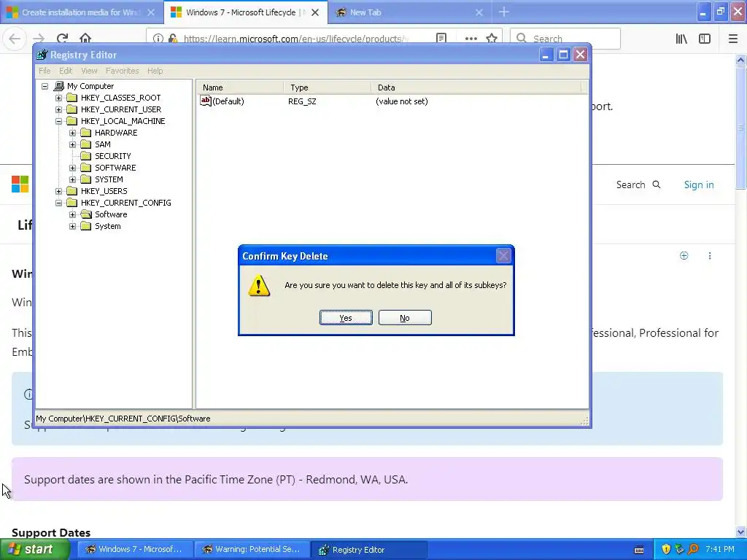This screenshot has width=747, height=560.
Task: Select the HKEY_CURRENT_CONFIG tree label
Action: [125, 203]
